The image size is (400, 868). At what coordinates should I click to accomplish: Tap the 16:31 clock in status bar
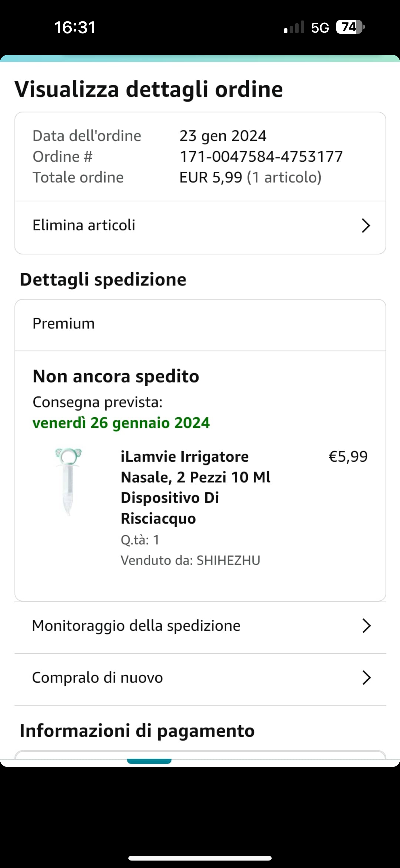75,27
